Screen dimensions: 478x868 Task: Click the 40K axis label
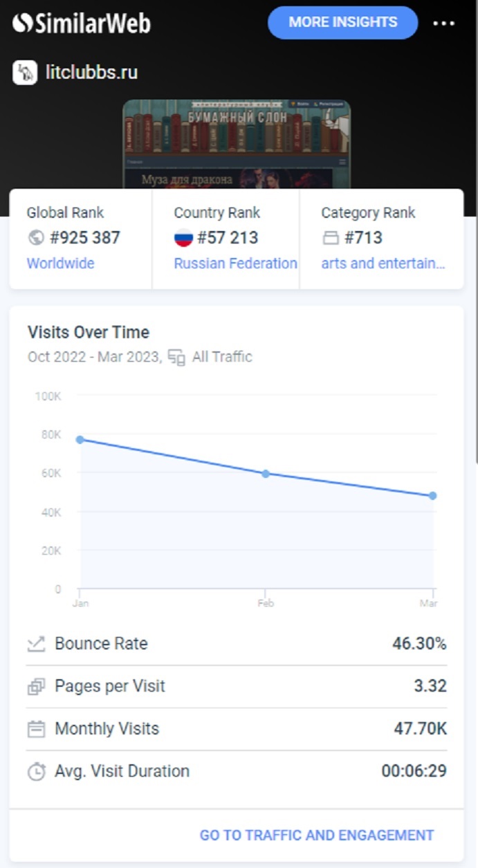click(x=50, y=513)
